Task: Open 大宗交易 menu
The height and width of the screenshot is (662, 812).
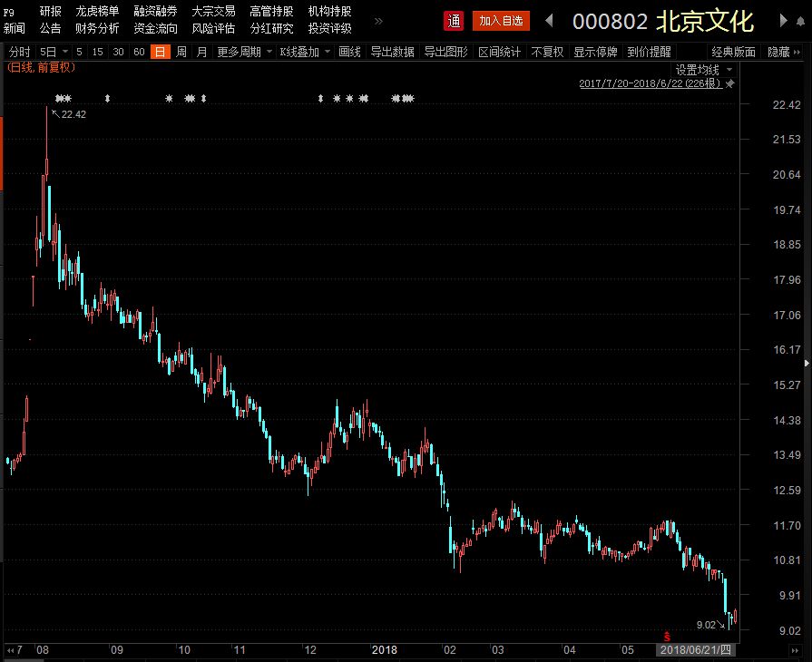Action: (x=213, y=11)
